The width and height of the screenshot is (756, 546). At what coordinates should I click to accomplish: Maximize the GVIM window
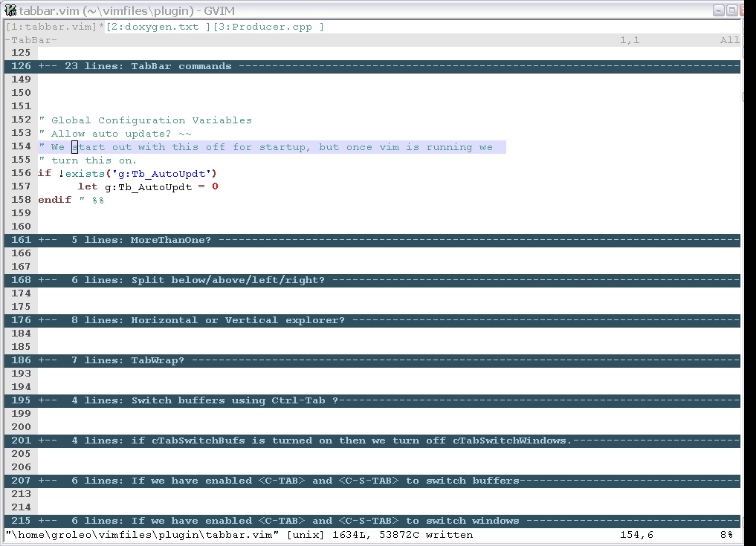point(732,10)
